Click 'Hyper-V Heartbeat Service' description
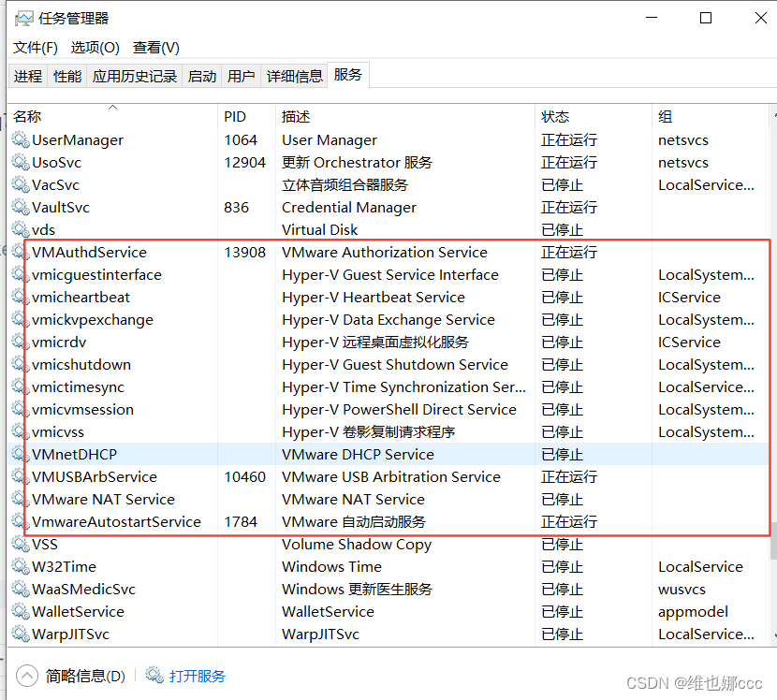The height and width of the screenshot is (700, 777). pos(374,298)
